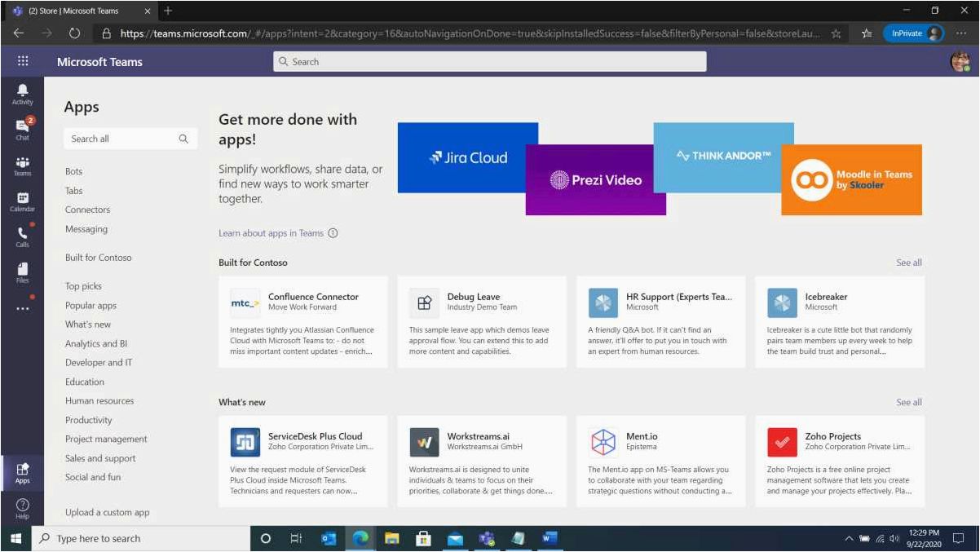Show more apps ellipsis in rail
Screen dimensions: 980x552
[22, 308]
